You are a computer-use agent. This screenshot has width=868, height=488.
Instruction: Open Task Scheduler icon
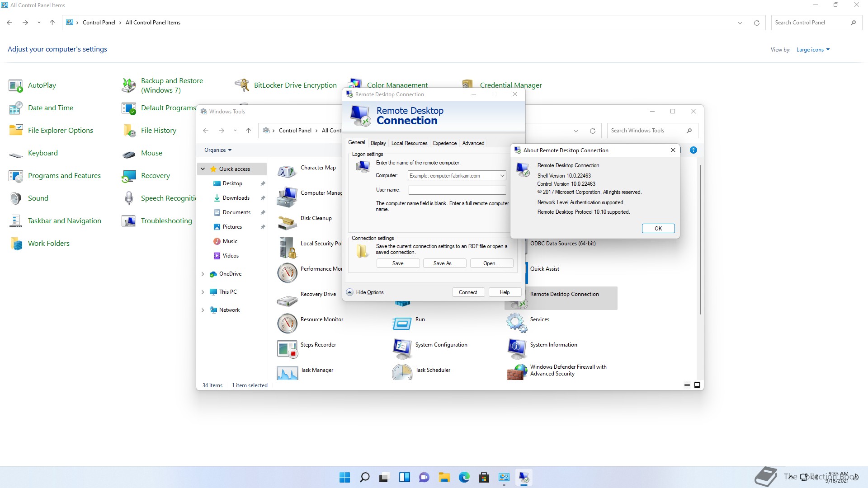point(402,372)
